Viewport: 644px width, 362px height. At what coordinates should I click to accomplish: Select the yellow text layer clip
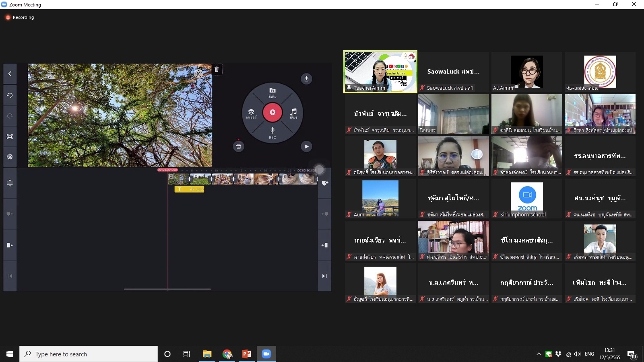click(189, 189)
